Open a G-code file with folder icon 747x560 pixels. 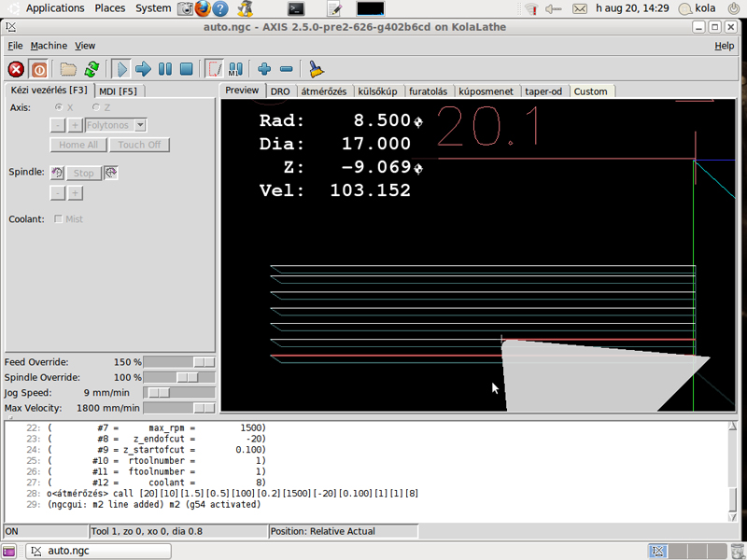[68, 69]
